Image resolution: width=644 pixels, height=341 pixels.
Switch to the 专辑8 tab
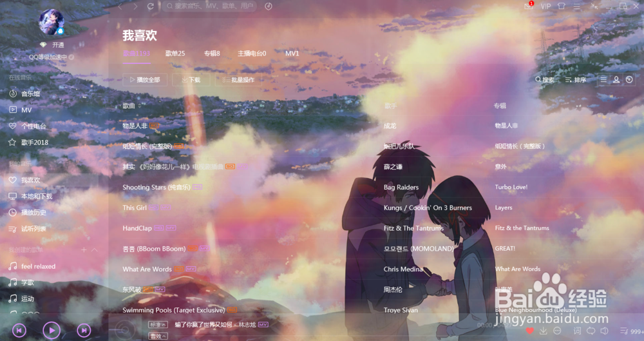coord(212,54)
